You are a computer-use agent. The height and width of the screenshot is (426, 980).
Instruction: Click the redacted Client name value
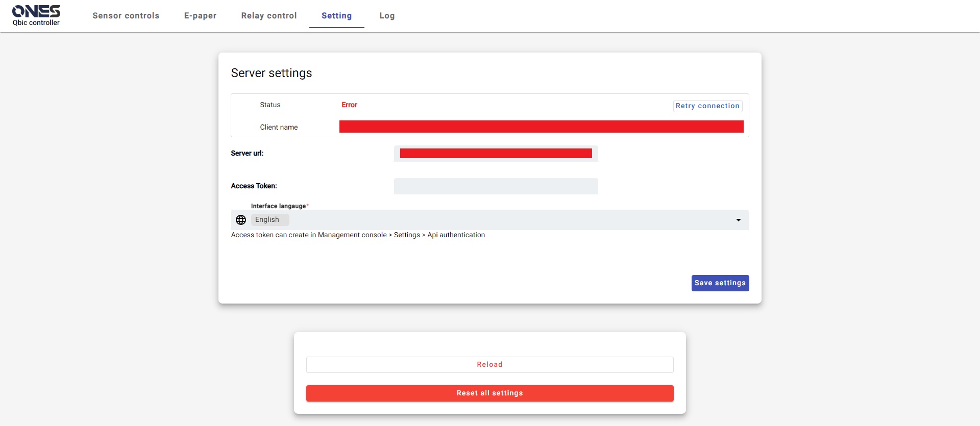pos(541,127)
